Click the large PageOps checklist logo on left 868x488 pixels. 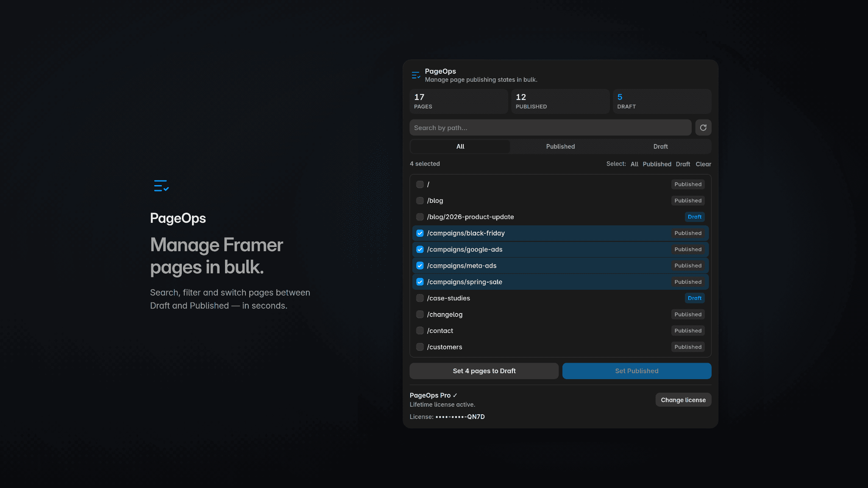[161, 186]
